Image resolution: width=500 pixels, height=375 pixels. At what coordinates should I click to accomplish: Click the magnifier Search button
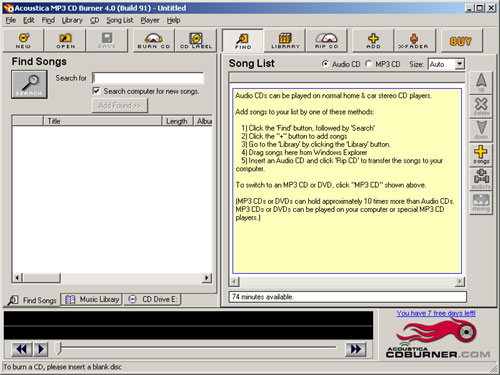29,84
